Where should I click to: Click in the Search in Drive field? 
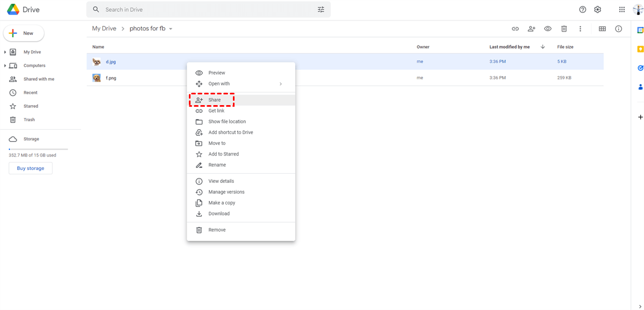click(x=204, y=10)
